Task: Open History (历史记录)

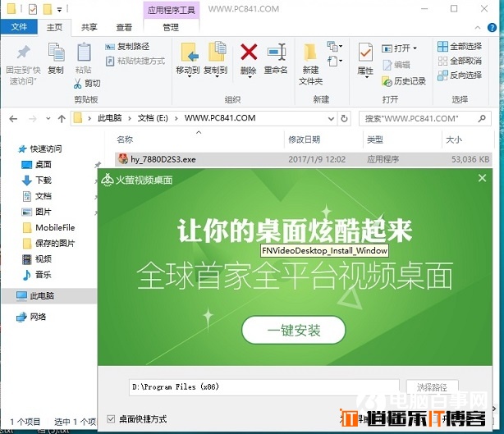Action: point(404,81)
